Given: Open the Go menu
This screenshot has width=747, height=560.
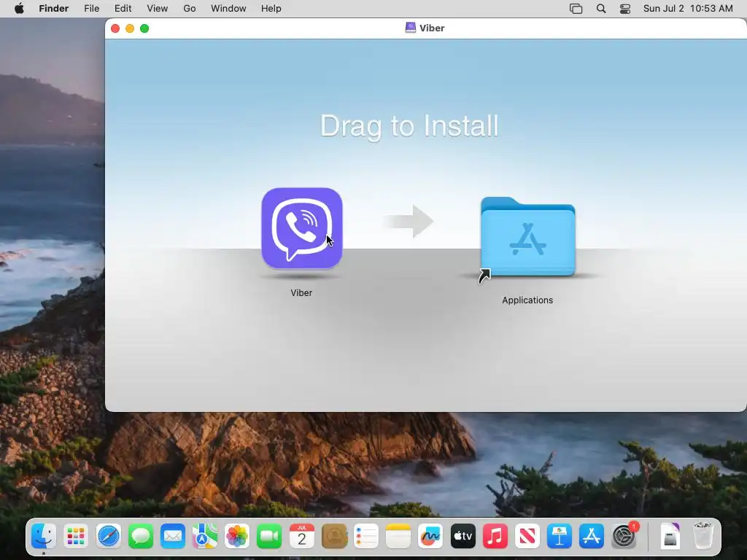Looking at the screenshot, I should pos(190,9).
